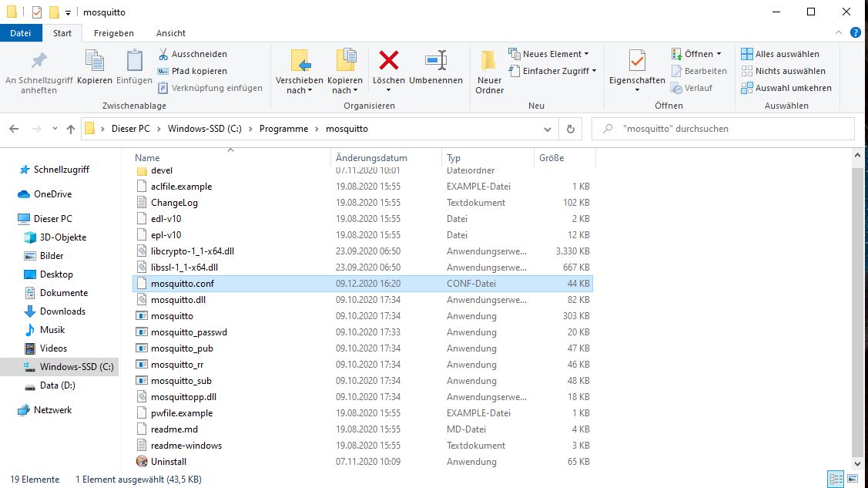Expand the address bar history dropdown
Screen dimensions: 868x488
[x=548, y=129]
